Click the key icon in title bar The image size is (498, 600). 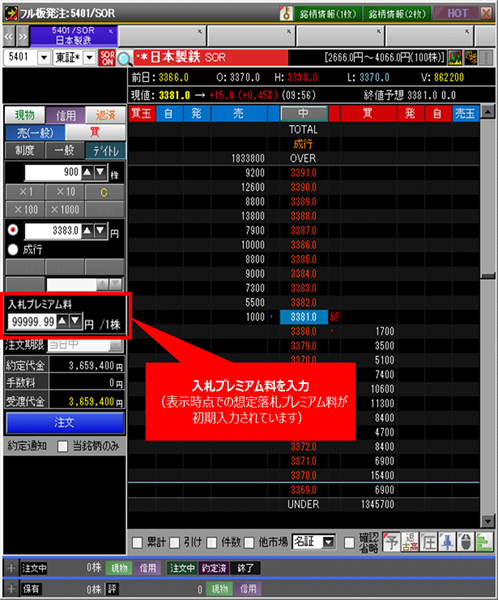click(x=286, y=13)
